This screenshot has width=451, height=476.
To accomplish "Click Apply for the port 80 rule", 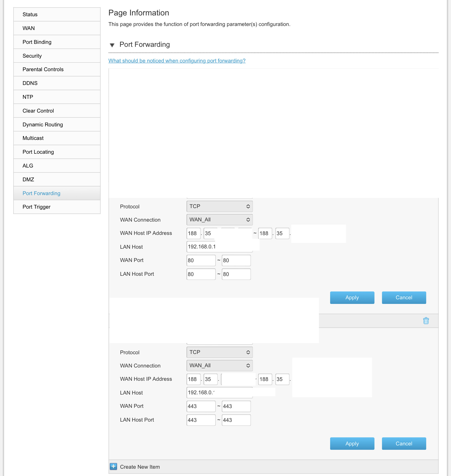I will [352, 298].
